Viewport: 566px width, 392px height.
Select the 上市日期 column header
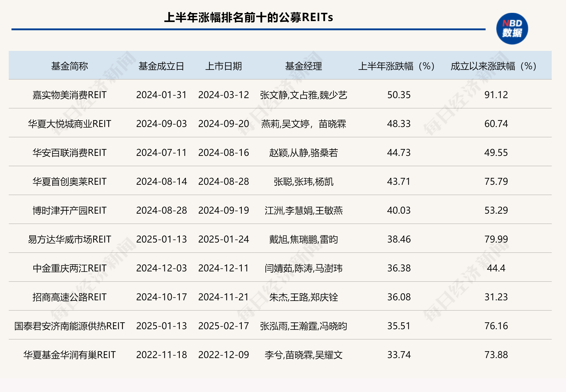224,66
